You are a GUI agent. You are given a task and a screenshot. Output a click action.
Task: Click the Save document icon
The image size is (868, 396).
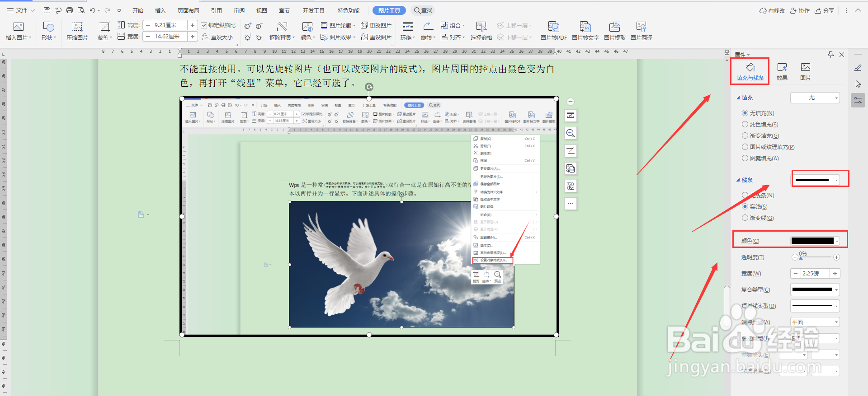pos(47,10)
